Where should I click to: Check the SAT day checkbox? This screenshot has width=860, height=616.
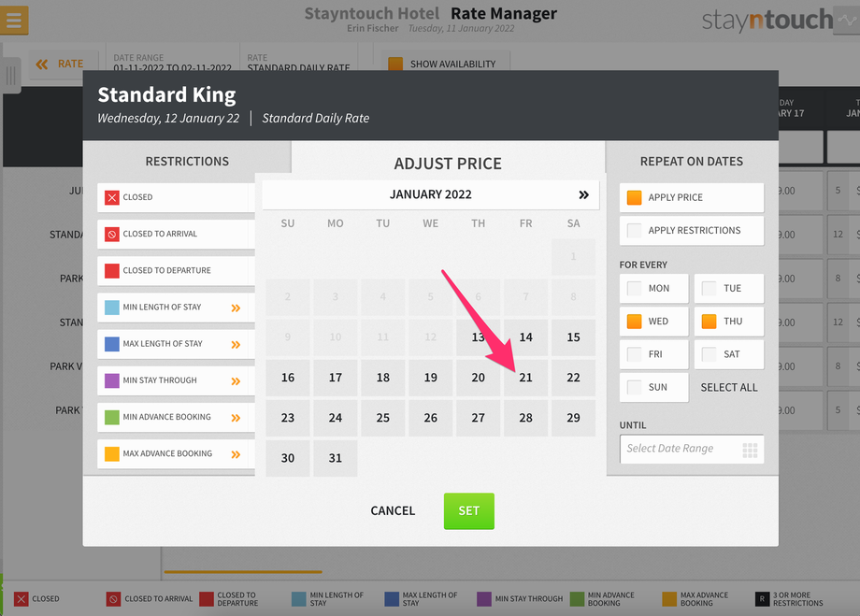[709, 354]
